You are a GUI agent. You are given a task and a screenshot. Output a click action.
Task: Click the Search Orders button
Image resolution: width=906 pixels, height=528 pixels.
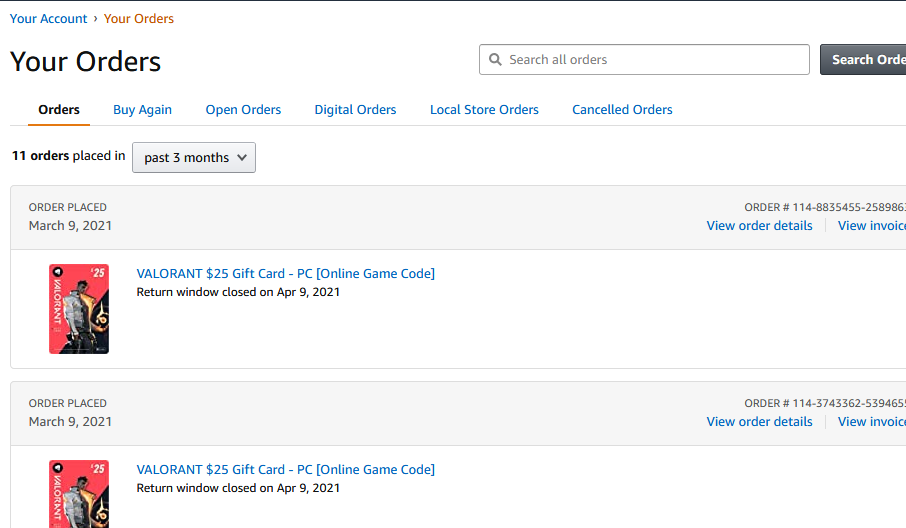[863, 60]
